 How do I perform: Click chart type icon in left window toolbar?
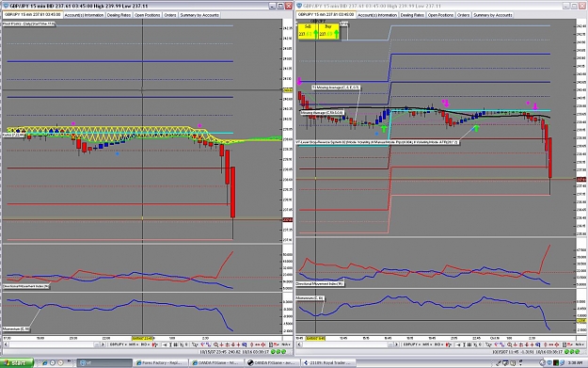[x=154, y=344]
